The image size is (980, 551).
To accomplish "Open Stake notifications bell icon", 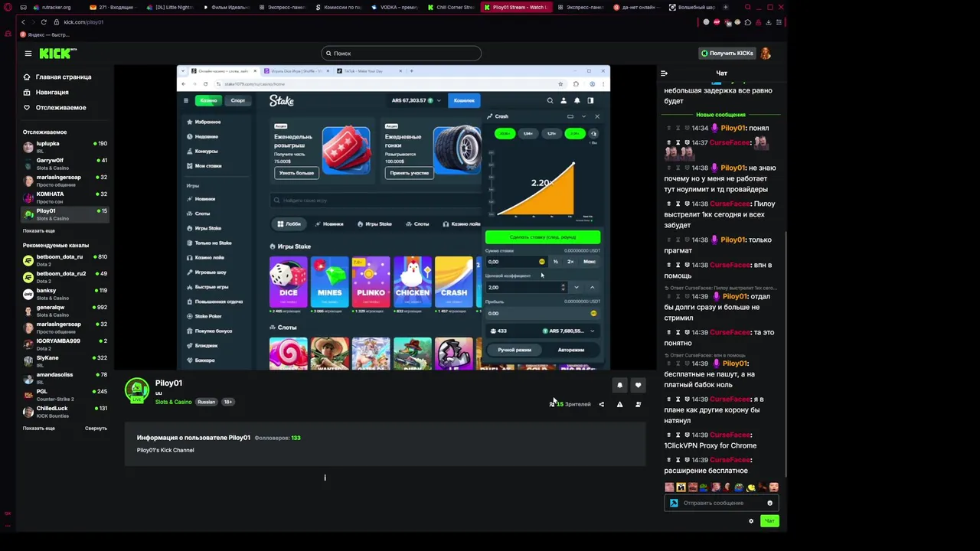I will point(577,100).
